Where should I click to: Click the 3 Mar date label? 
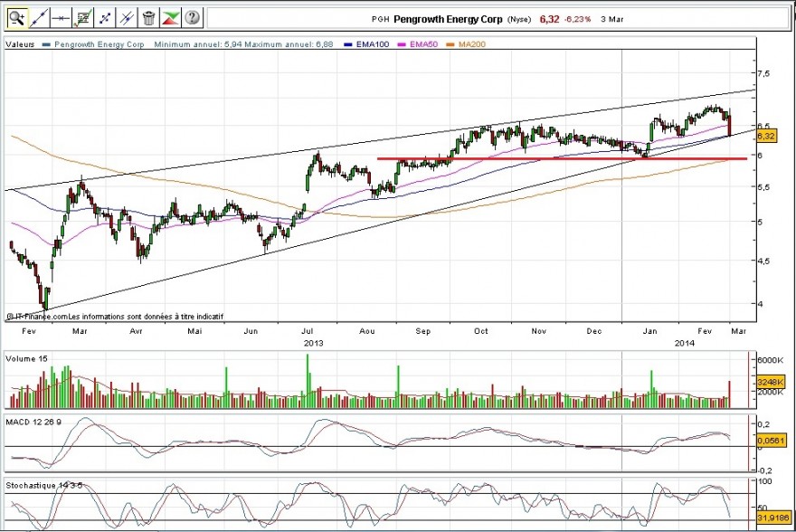611,19
